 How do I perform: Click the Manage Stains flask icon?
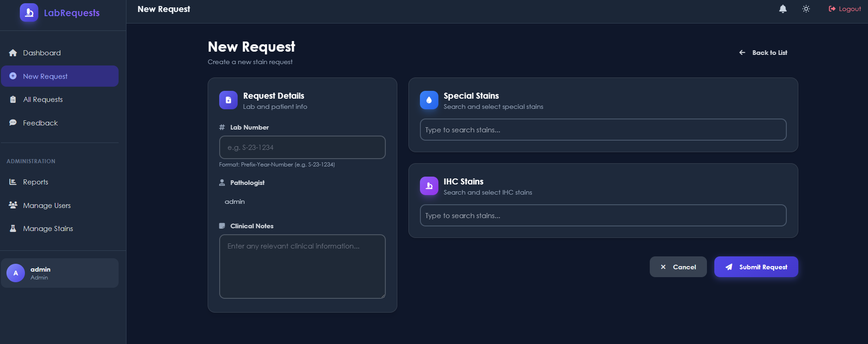coord(13,229)
